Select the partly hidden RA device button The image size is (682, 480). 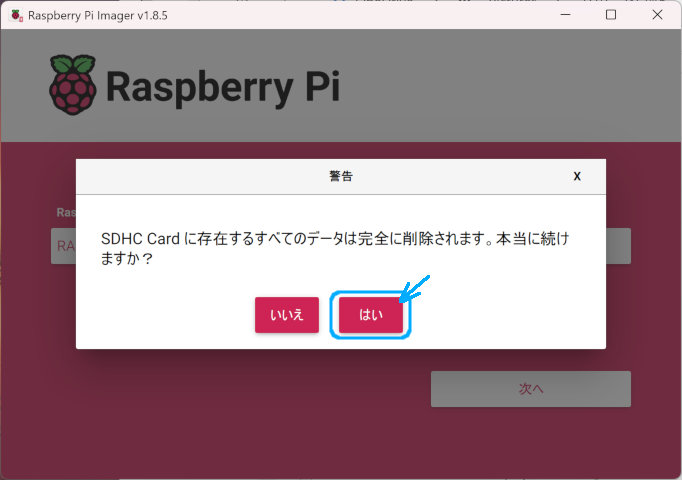(x=64, y=246)
